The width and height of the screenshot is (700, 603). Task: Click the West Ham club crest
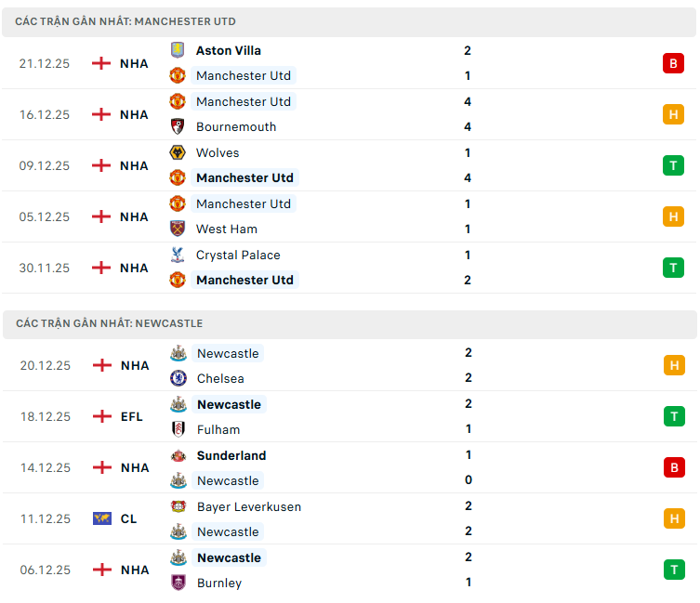(x=177, y=229)
